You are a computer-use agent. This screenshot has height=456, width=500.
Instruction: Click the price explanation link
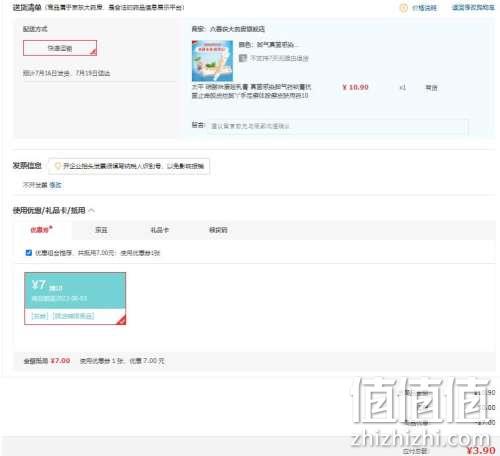[424, 8]
